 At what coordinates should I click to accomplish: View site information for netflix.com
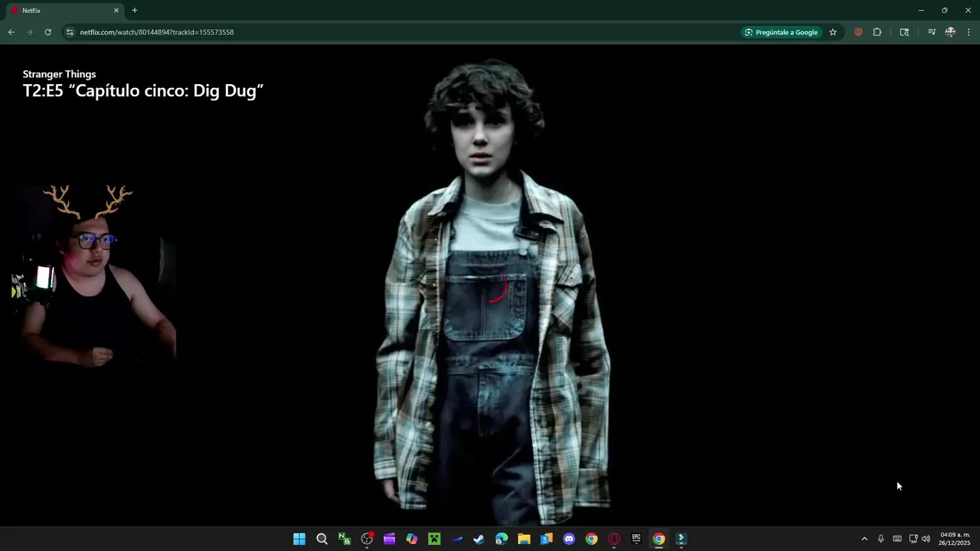click(x=70, y=32)
